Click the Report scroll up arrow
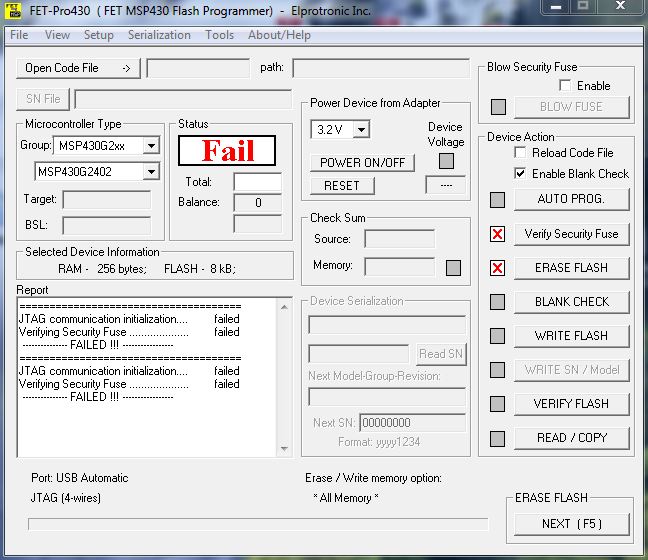This screenshot has width=648, height=560. click(284, 307)
